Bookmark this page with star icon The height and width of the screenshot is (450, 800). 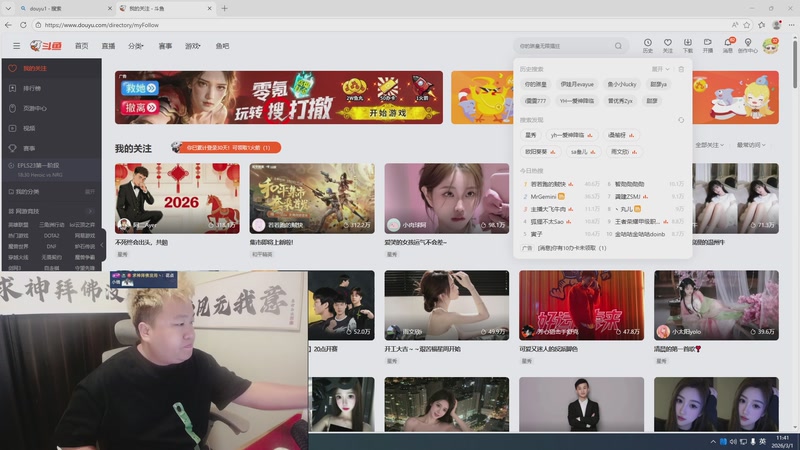(747, 24)
